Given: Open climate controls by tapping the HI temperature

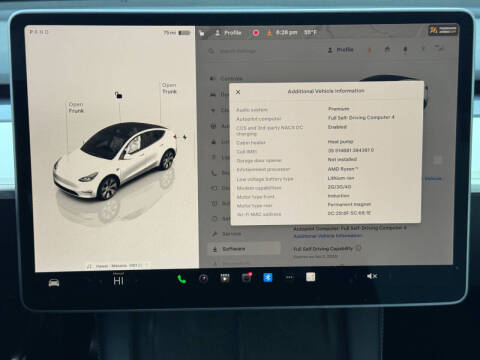Looking at the screenshot, I should point(118,281).
